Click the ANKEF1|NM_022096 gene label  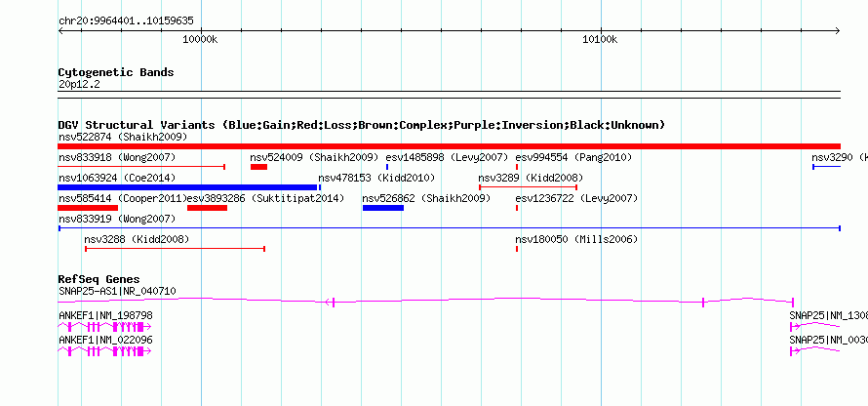(105, 340)
